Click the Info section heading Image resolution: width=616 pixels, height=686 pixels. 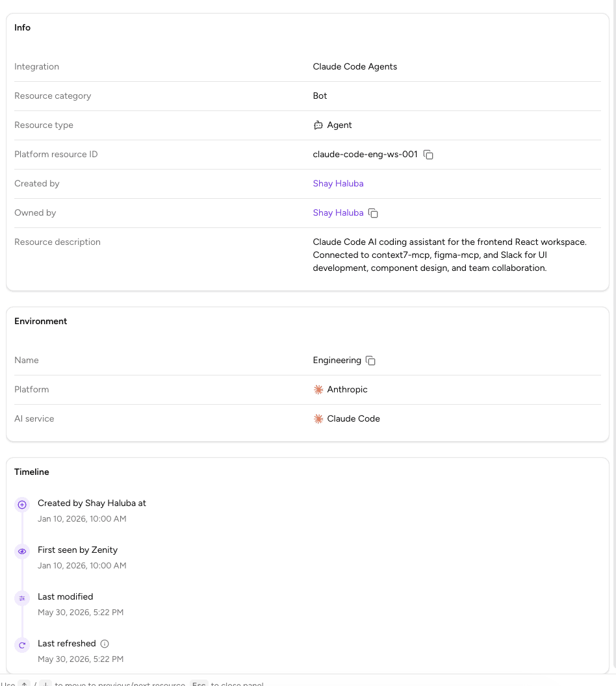pos(22,27)
